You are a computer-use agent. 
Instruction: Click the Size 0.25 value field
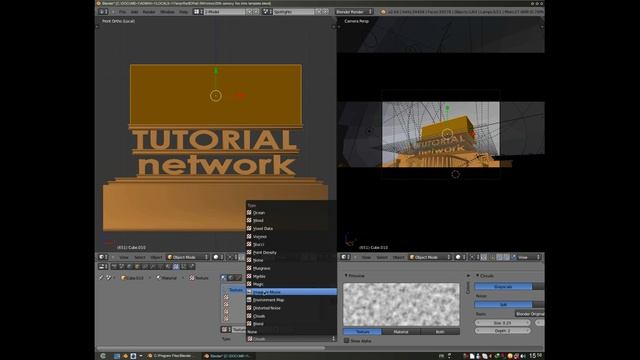[502, 322]
